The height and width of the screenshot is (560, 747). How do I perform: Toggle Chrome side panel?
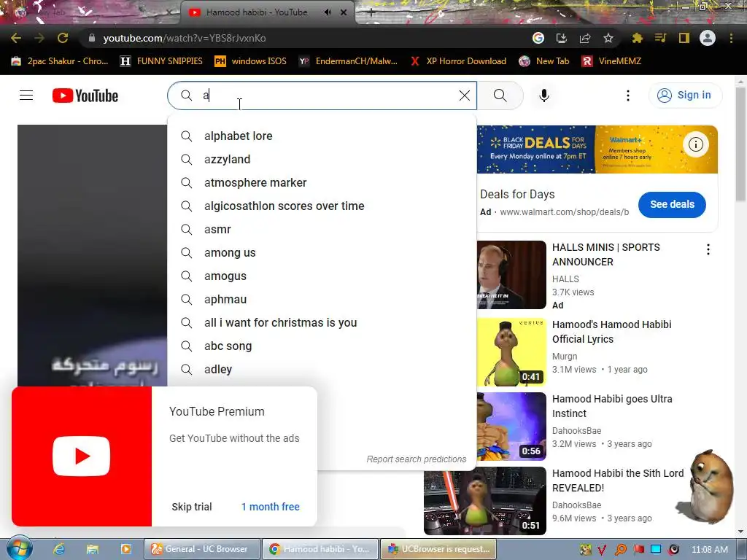[x=684, y=38]
